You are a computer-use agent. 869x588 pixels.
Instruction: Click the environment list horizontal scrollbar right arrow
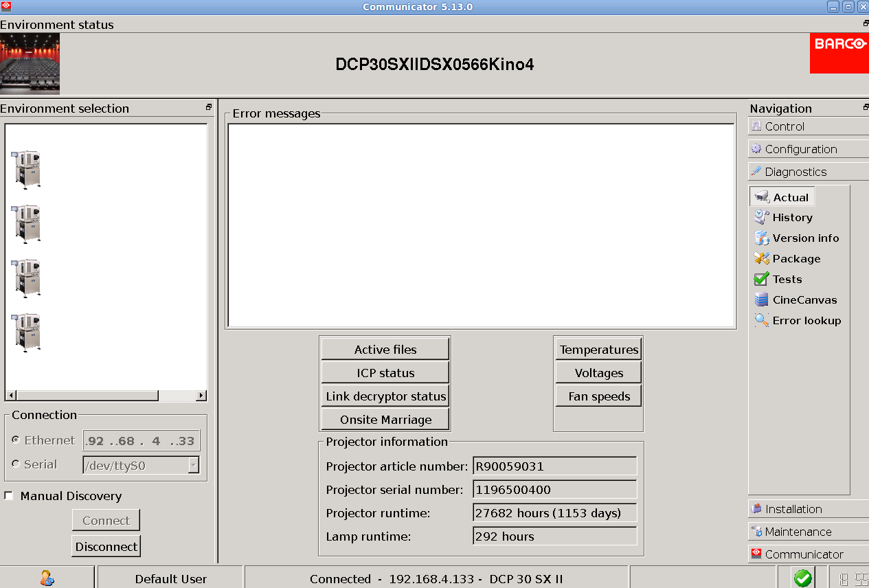201,396
